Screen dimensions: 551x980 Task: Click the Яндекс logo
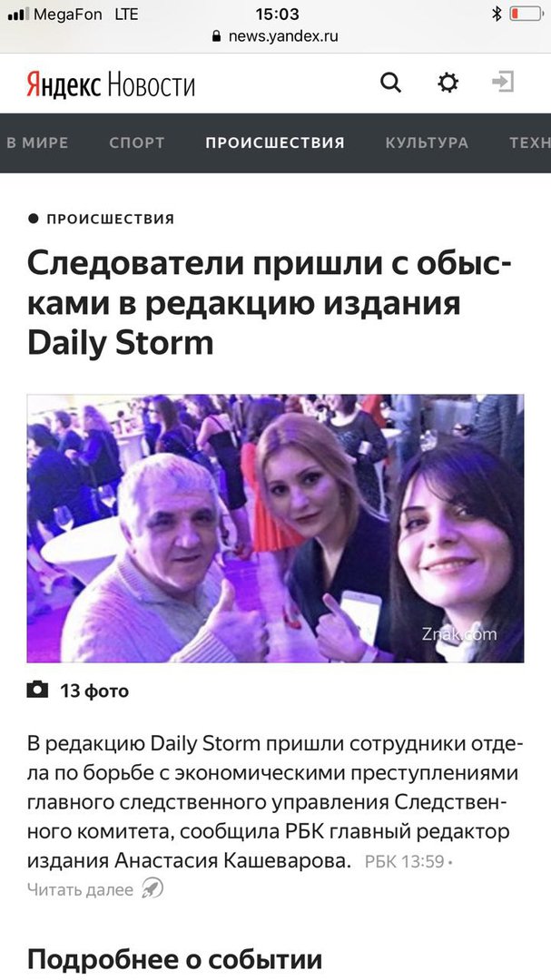(x=64, y=83)
